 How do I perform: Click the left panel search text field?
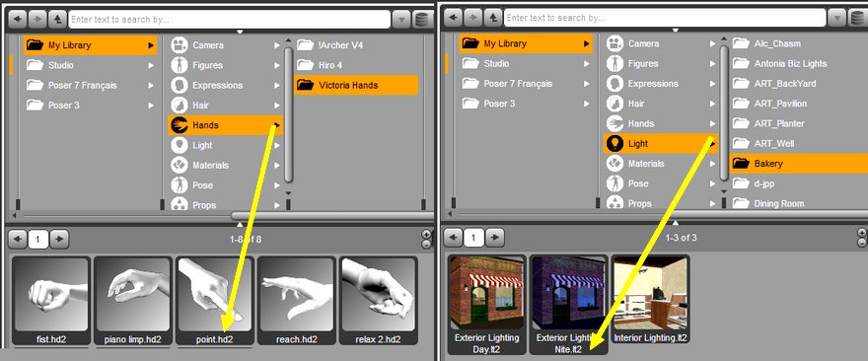click(x=230, y=20)
